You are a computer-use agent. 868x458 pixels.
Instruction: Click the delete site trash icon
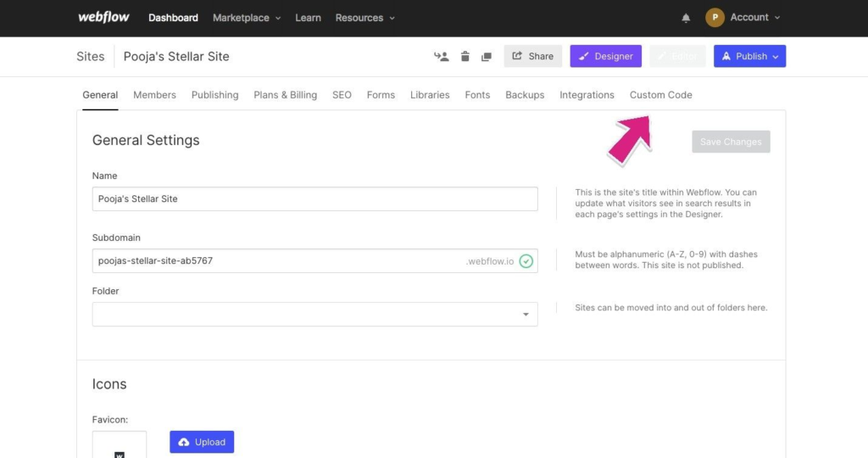[x=465, y=57]
